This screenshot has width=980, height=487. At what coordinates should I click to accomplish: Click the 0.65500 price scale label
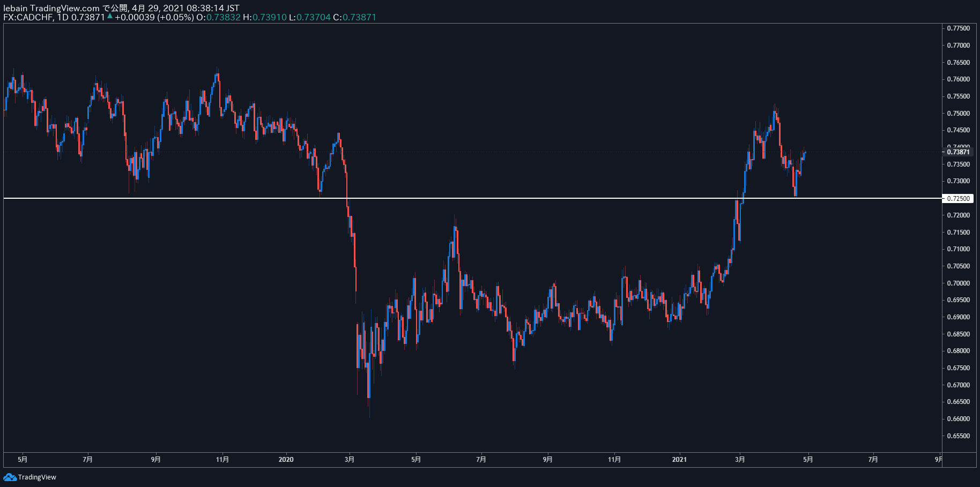click(958, 436)
